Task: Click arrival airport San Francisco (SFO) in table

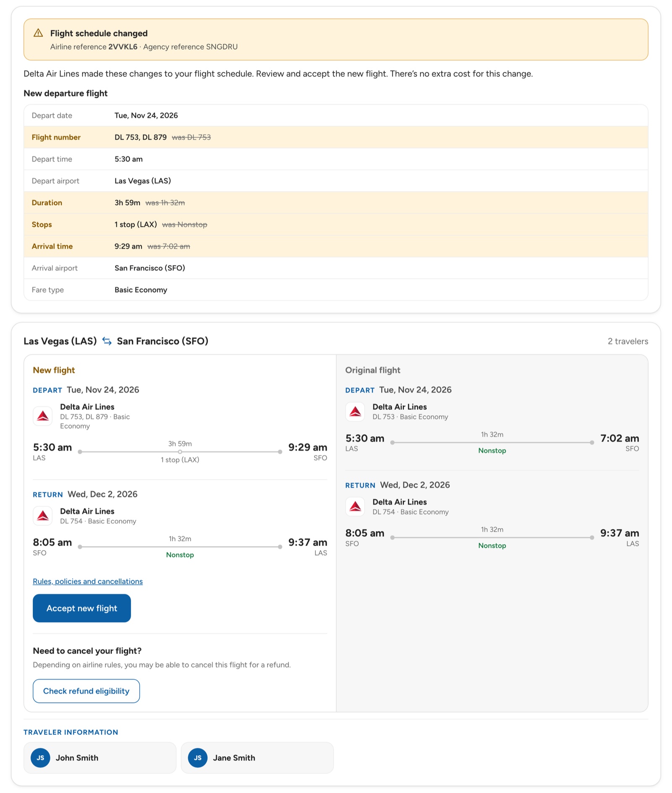Action: point(150,268)
